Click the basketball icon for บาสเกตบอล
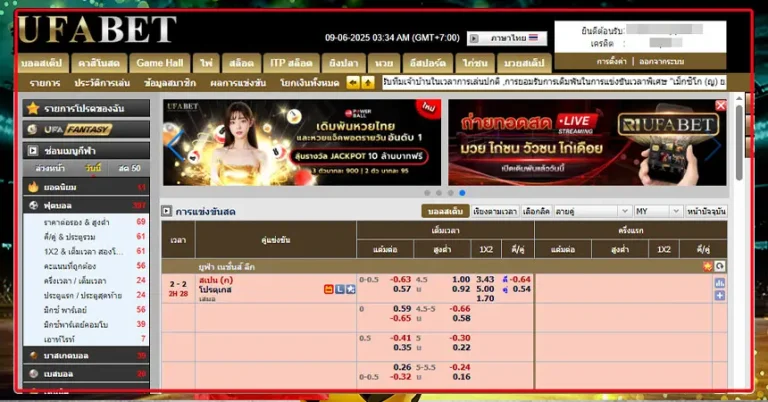768x402 pixels. 33,355
